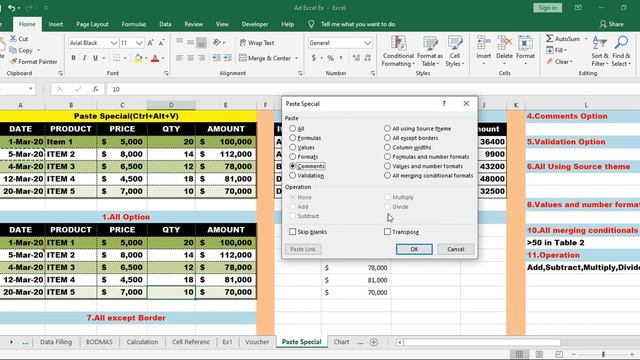Apply the red Font Color swatch

pyautogui.click(x=155, y=58)
